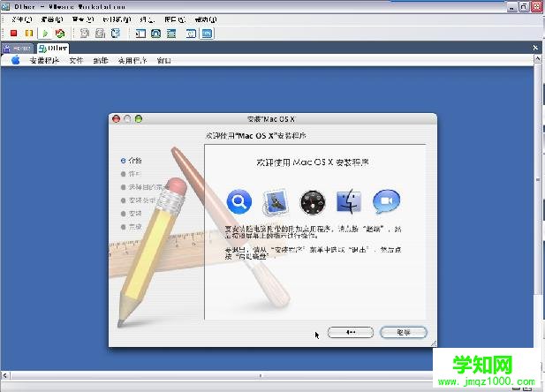
Task: Open the Mac 窗口 menu
Action: pyautogui.click(x=163, y=60)
